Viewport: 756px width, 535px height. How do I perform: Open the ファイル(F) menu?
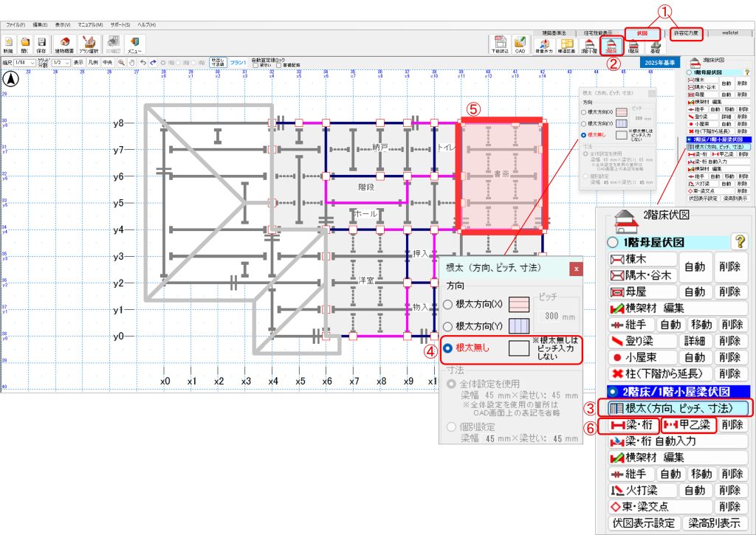pyautogui.click(x=16, y=24)
